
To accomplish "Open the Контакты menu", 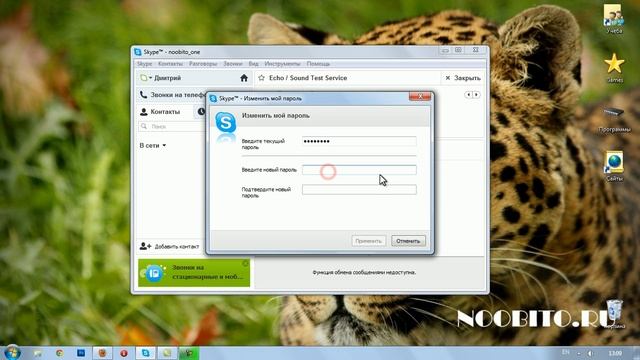I will click(x=170, y=64).
